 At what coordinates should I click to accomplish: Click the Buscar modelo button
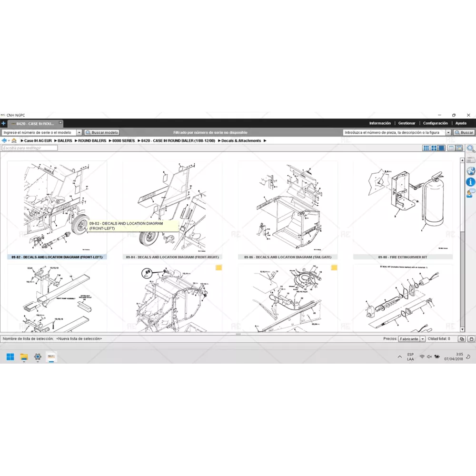point(102,133)
